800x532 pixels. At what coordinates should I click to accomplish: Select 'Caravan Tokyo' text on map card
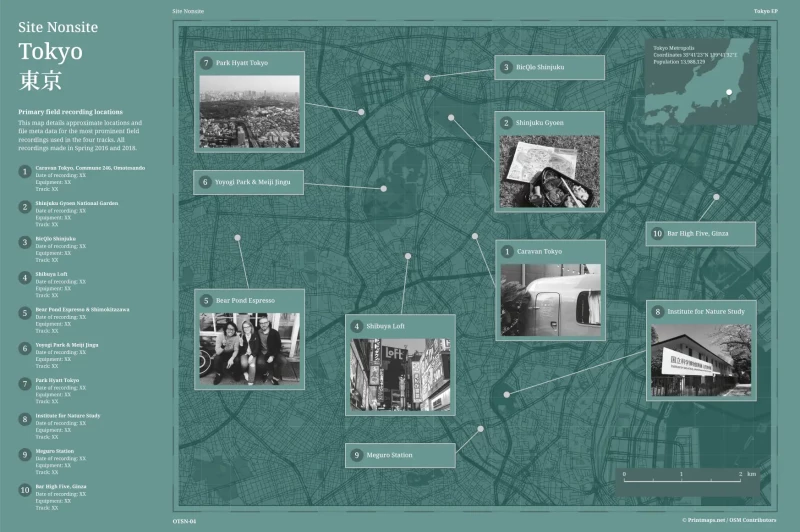539,251
